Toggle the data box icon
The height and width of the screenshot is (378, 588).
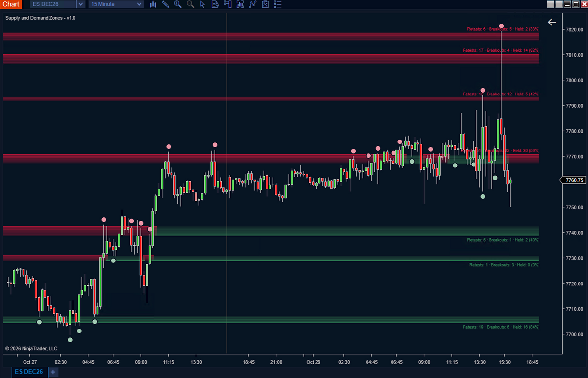(x=215, y=4)
